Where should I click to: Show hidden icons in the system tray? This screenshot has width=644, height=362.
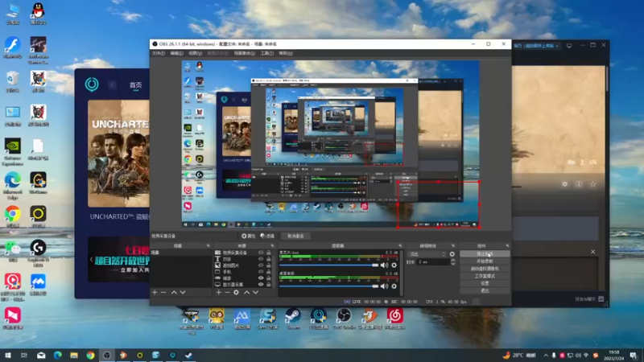[x=546, y=356]
